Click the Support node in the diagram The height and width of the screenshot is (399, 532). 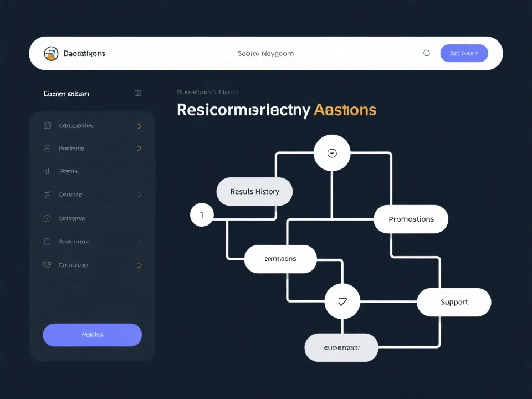click(x=454, y=302)
